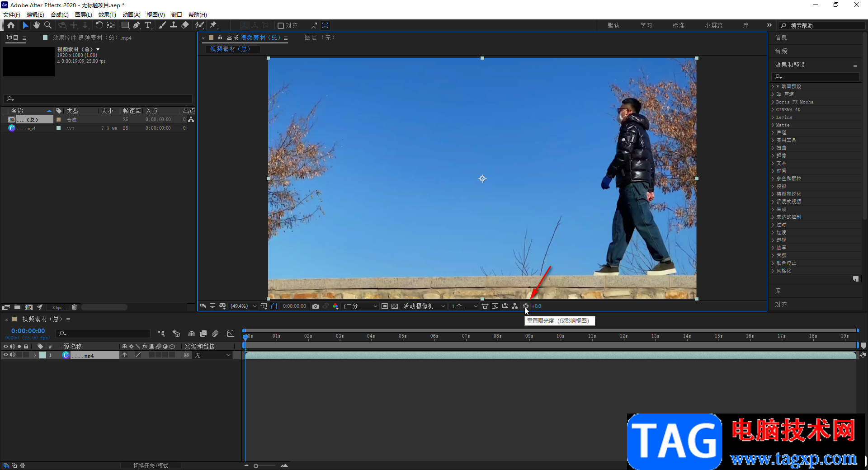Select the Clone Stamp tool
Screen dimensions: 868x470
(x=174, y=25)
